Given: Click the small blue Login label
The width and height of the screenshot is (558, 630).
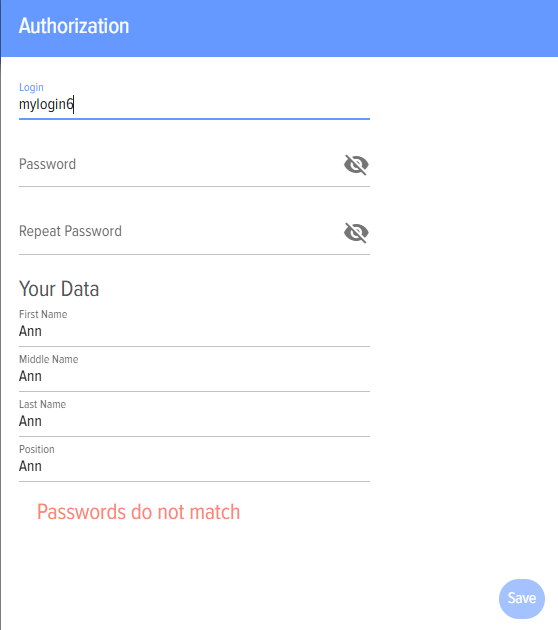Looking at the screenshot, I should 31,87.
